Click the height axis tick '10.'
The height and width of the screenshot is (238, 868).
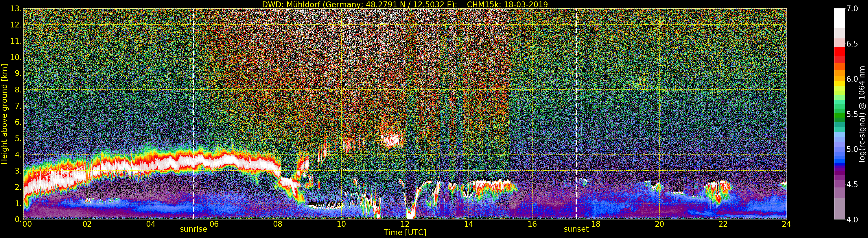pos(16,57)
